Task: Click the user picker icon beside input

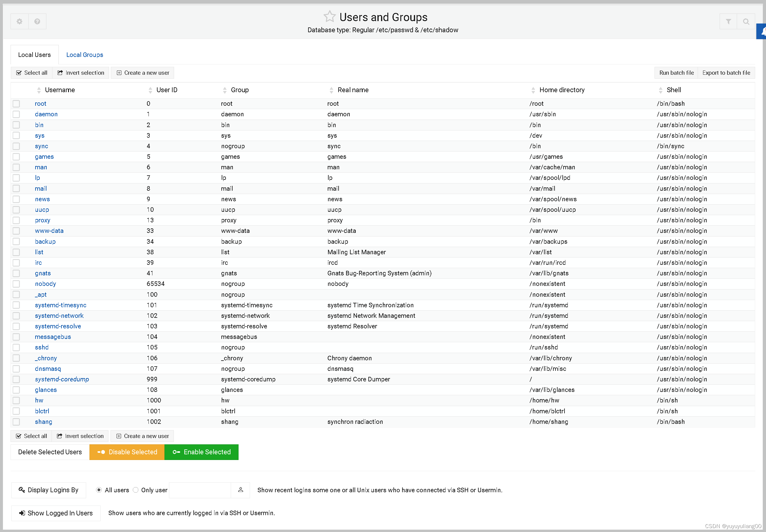Action: pyautogui.click(x=241, y=490)
